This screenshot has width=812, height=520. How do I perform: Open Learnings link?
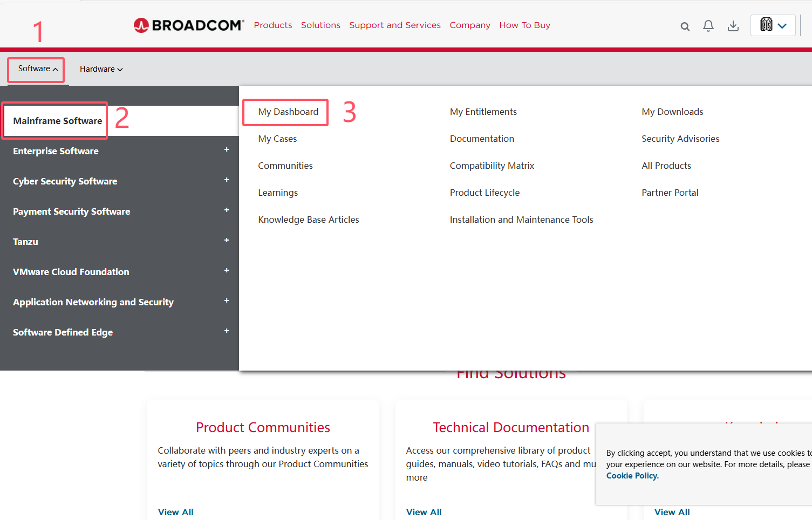[278, 193]
